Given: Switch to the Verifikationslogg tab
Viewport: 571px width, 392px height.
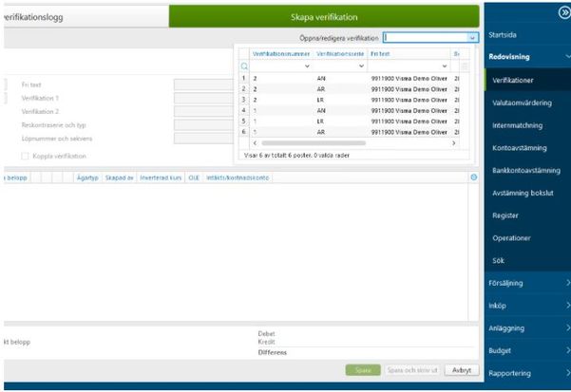Looking at the screenshot, I should coord(86,17).
